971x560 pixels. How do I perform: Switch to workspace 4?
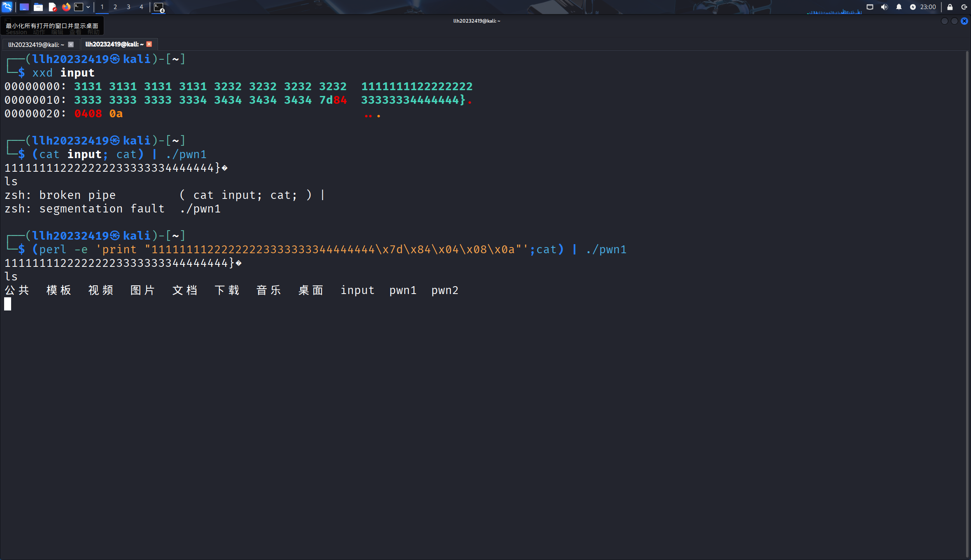[x=141, y=7]
